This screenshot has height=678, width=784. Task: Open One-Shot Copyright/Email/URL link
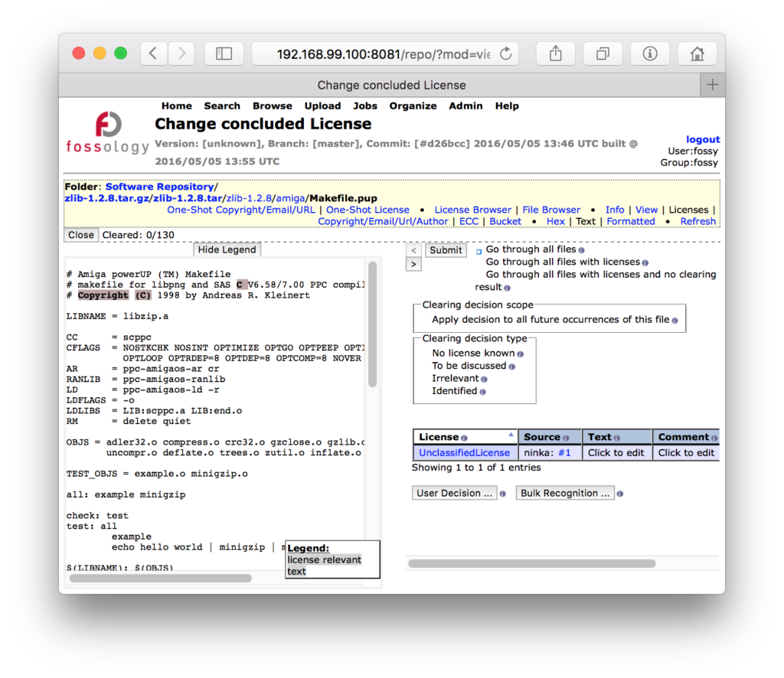pos(241,210)
